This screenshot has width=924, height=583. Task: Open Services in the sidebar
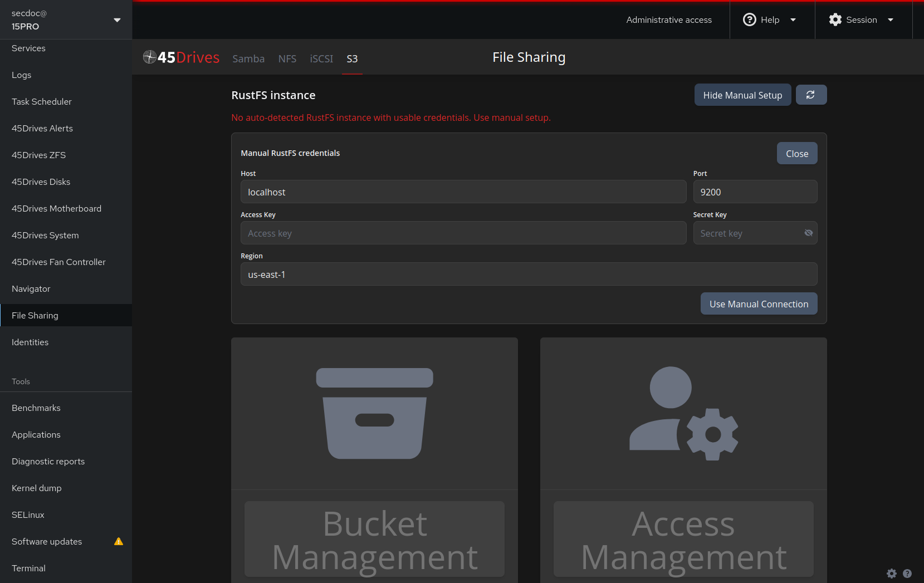pos(66,48)
